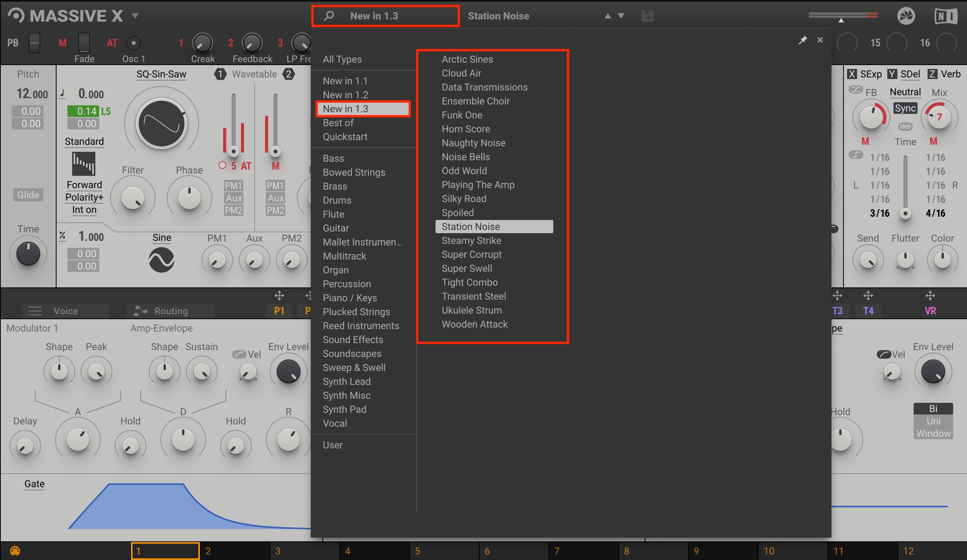Viewport: 967px width, 560px height.
Task: Click the VR modulation crosshair icon
Action: [930, 296]
